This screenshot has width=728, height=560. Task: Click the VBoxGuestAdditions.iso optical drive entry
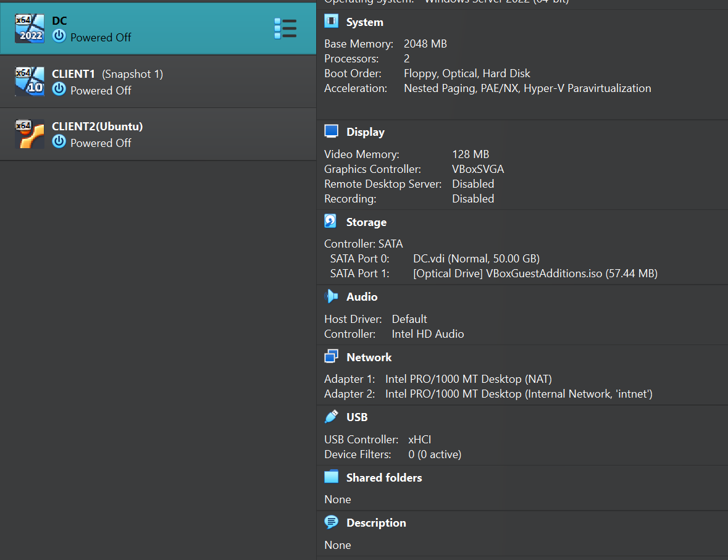[x=535, y=274]
